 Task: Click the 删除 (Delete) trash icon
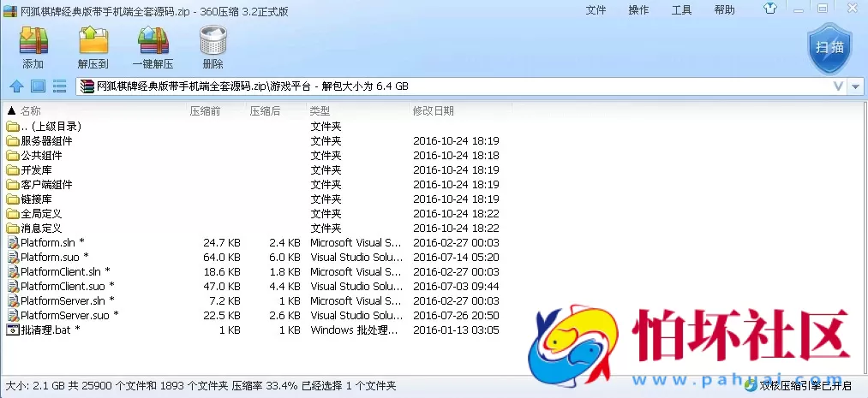[213, 48]
